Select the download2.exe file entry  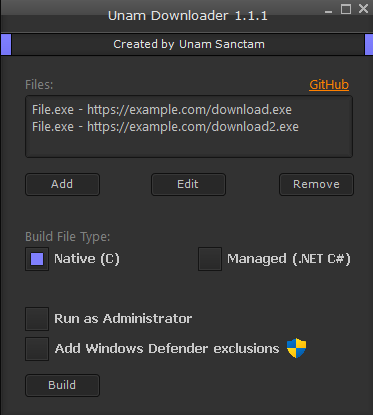click(x=165, y=127)
